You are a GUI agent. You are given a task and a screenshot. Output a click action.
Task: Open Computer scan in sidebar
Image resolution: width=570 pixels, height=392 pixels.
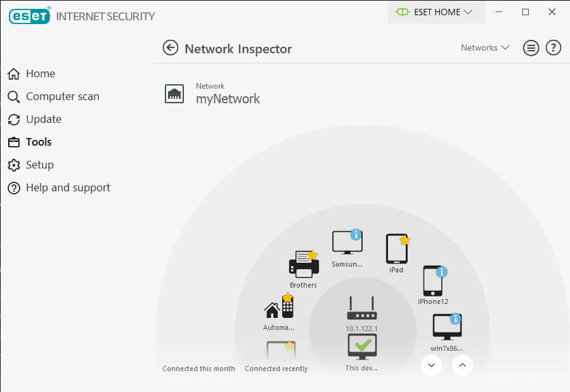[54, 96]
